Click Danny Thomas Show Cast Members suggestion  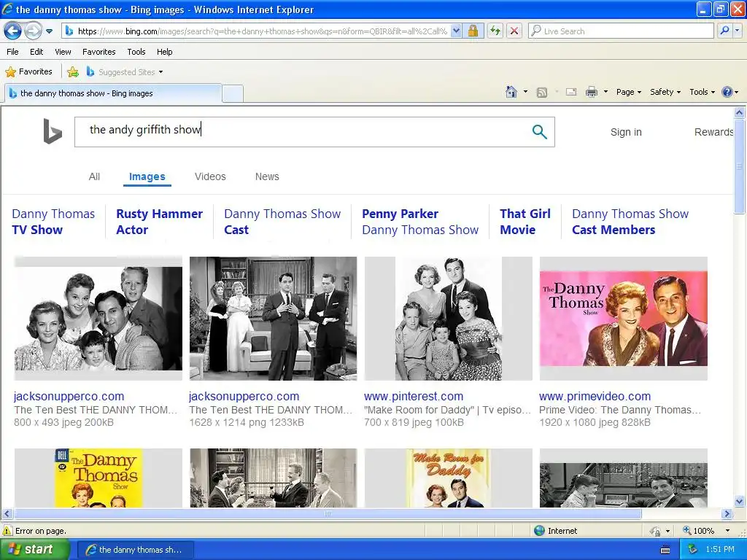[x=630, y=222]
